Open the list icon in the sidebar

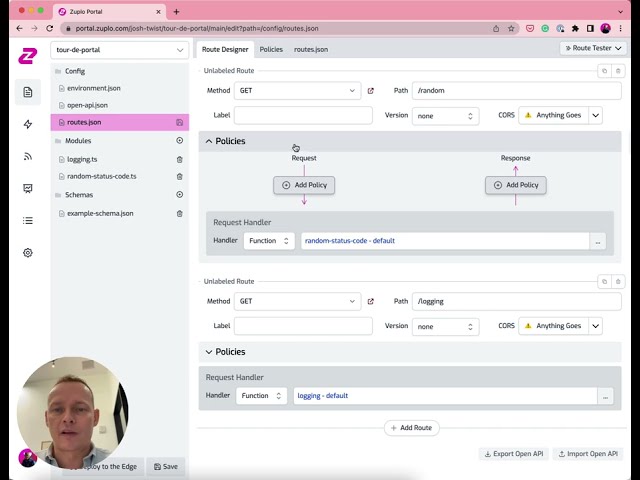[28, 220]
